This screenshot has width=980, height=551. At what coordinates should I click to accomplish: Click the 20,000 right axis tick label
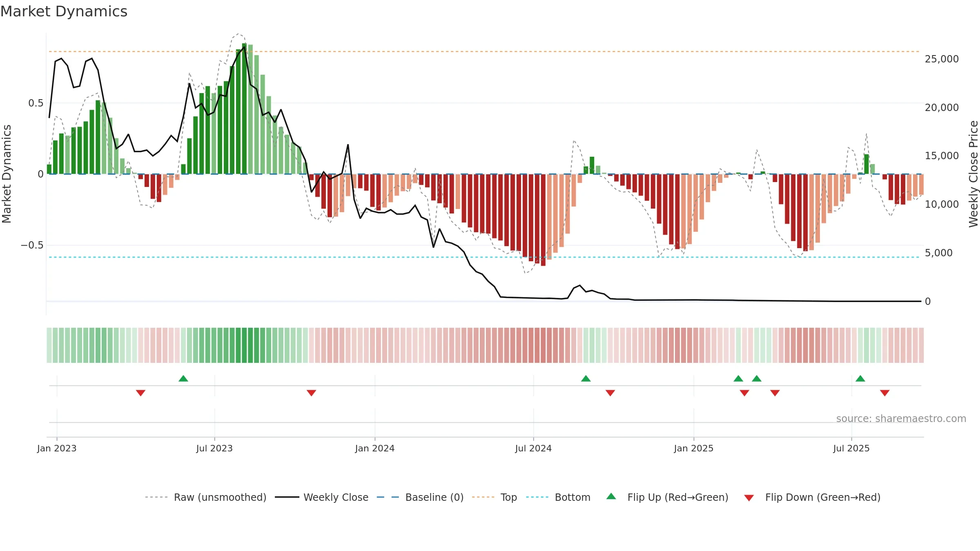tap(942, 108)
